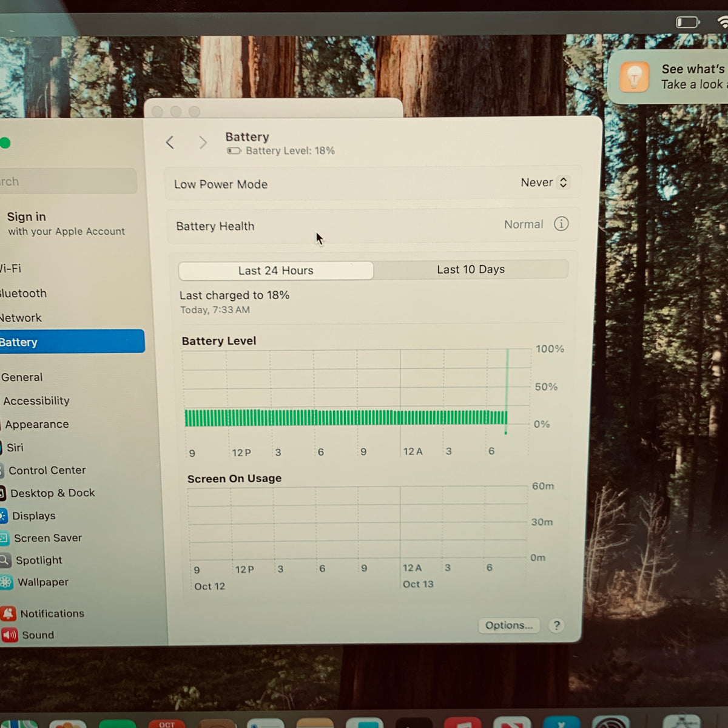
Task: Open General settings in sidebar
Action: [x=22, y=377]
